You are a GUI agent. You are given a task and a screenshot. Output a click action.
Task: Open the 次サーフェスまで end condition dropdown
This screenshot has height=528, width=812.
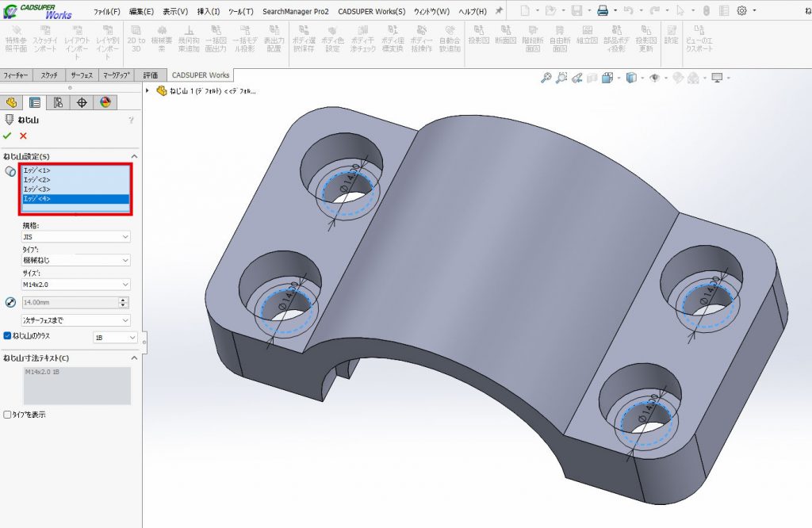tap(76, 320)
